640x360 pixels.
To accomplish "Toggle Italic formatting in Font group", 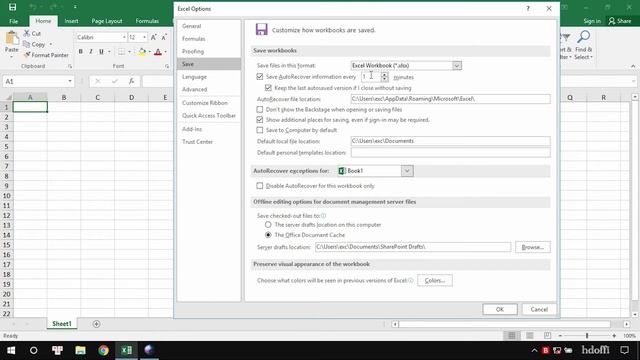I will [x=91, y=51].
